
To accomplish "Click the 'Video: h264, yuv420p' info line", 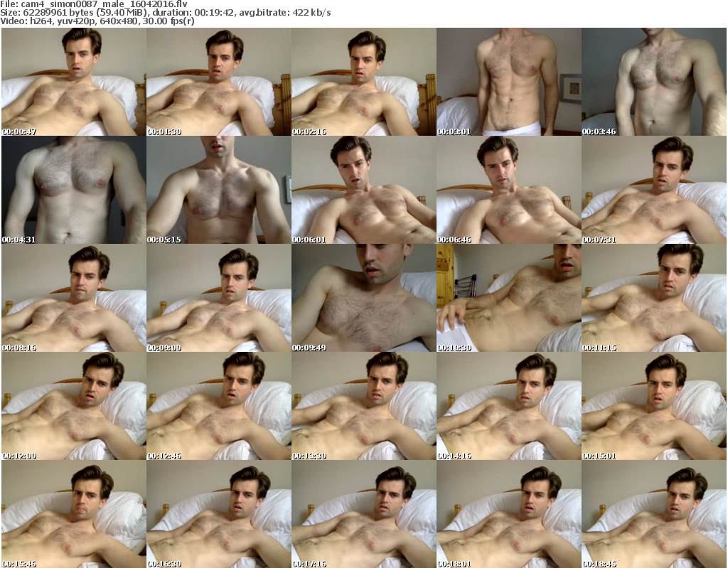I will [x=97, y=21].
